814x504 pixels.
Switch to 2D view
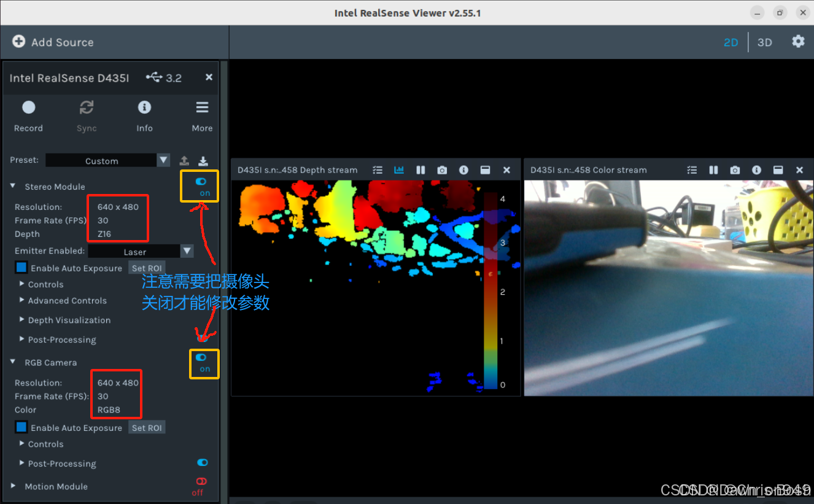point(731,42)
